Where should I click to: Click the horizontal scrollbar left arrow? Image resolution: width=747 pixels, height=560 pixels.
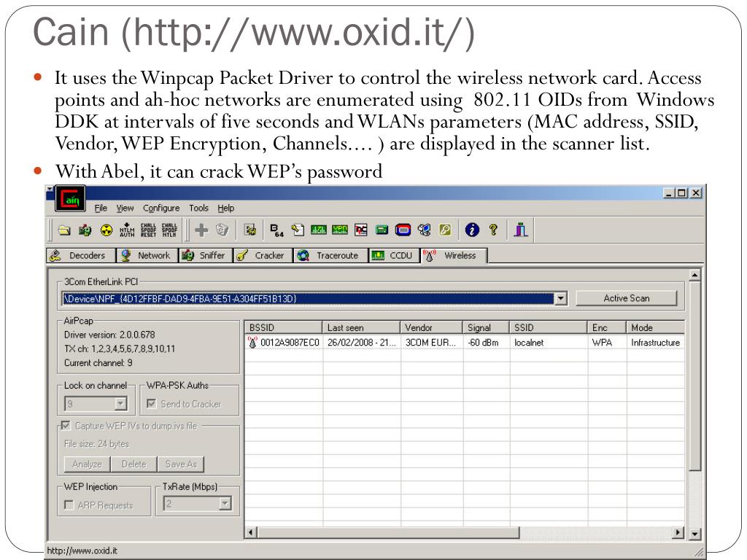252,532
